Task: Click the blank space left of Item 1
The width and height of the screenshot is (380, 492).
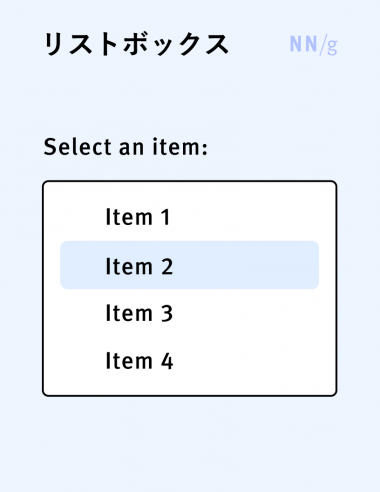Action: [83, 217]
